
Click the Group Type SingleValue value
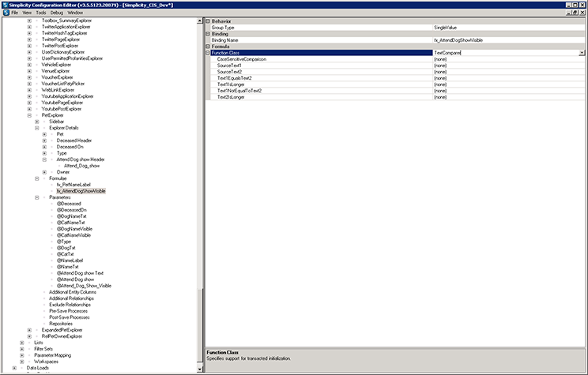tap(508, 28)
